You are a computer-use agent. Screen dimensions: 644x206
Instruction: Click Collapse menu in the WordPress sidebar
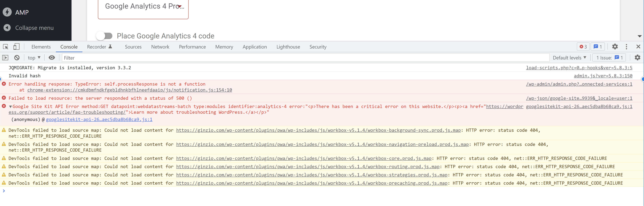click(x=34, y=28)
